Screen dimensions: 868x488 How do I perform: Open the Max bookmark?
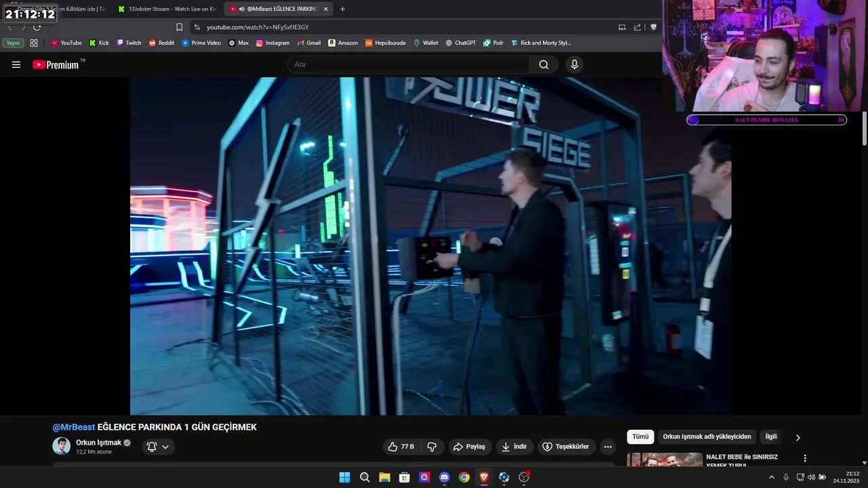239,43
